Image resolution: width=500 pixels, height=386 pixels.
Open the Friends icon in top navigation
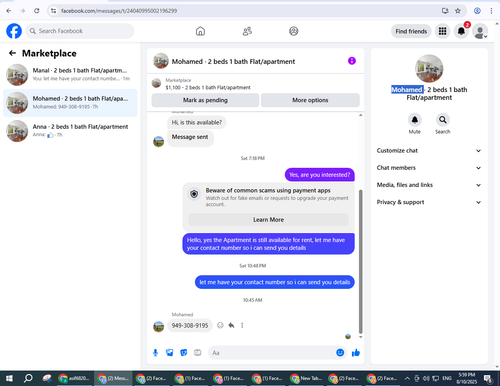click(x=247, y=31)
